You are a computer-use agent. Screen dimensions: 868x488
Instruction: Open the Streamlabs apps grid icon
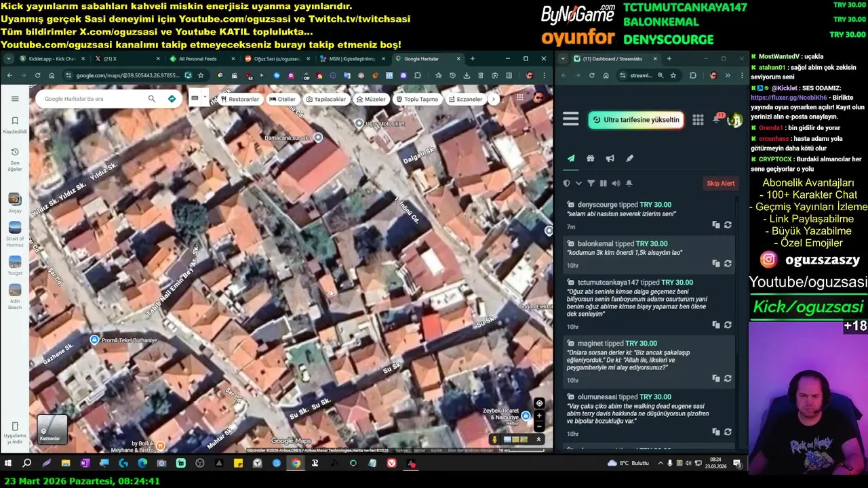click(x=698, y=120)
